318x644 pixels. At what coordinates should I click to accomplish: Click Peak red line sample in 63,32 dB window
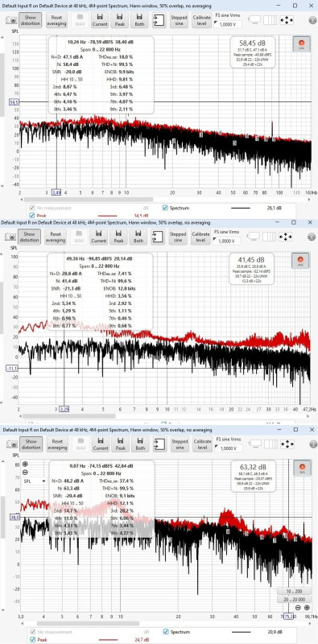[x=108, y=639]
